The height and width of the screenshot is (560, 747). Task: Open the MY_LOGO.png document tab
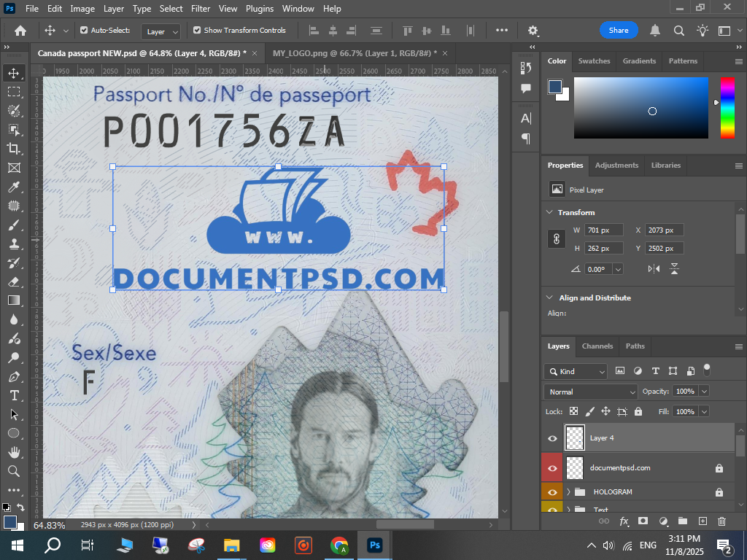click(355, 53)
